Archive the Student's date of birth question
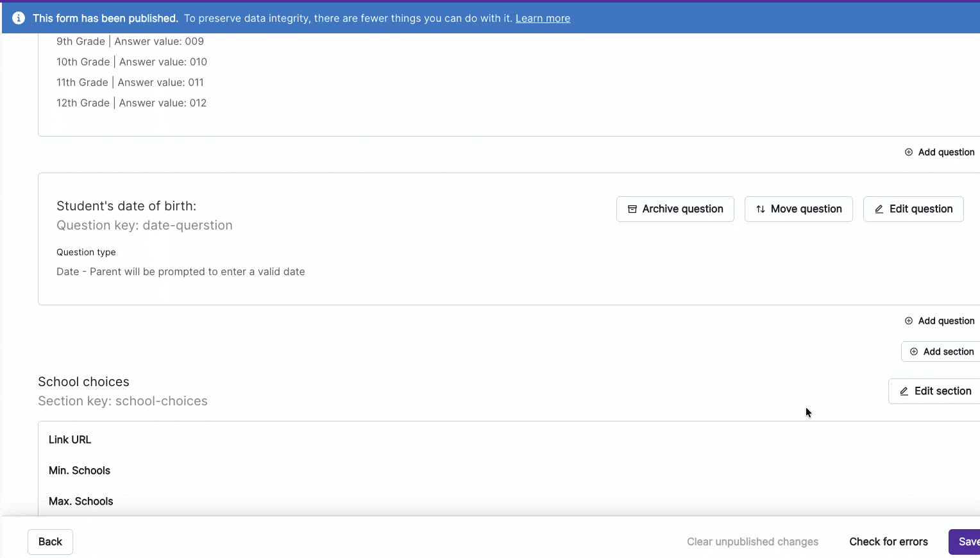The width and height of the screenshot is (980, 558). pos(675,209)
